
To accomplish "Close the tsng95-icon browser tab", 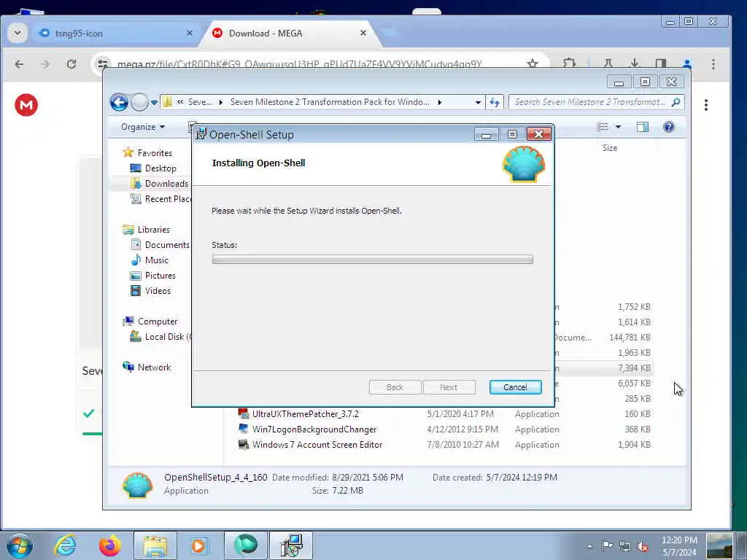I will [190, 33].
